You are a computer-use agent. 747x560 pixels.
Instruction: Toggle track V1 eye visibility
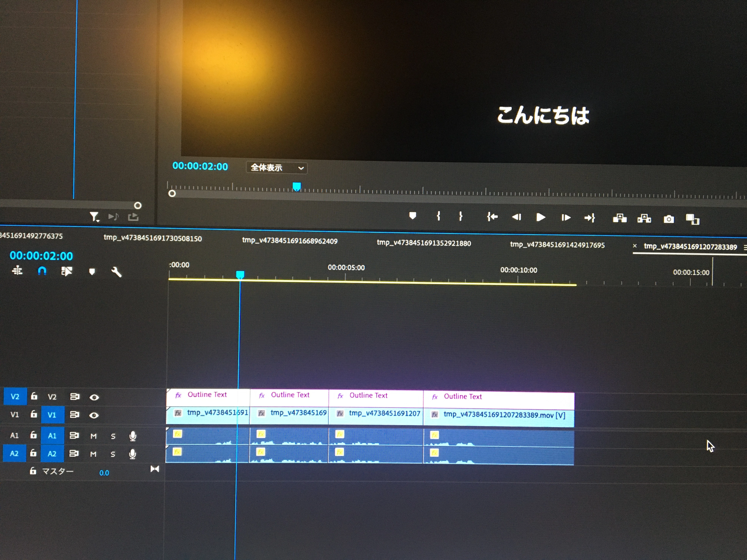point(94,415)
